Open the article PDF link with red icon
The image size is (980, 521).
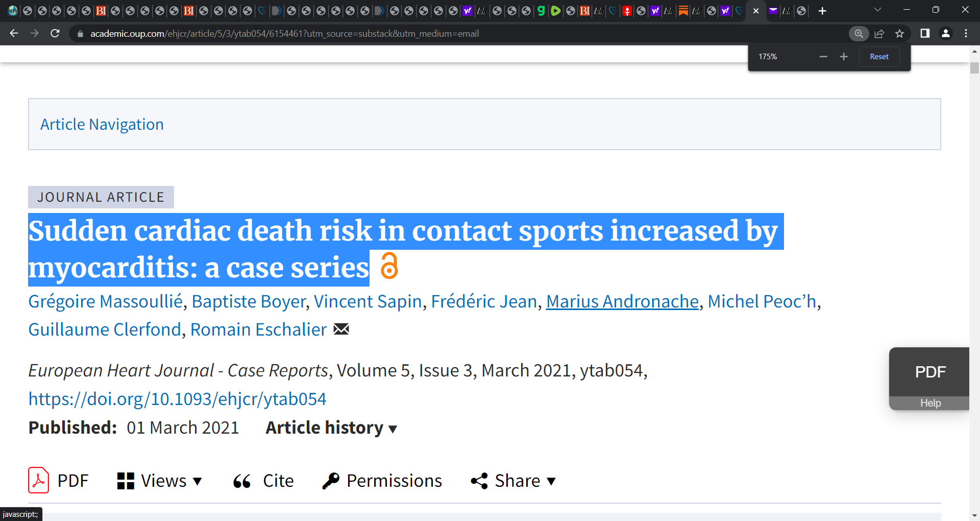coord(58,481)
